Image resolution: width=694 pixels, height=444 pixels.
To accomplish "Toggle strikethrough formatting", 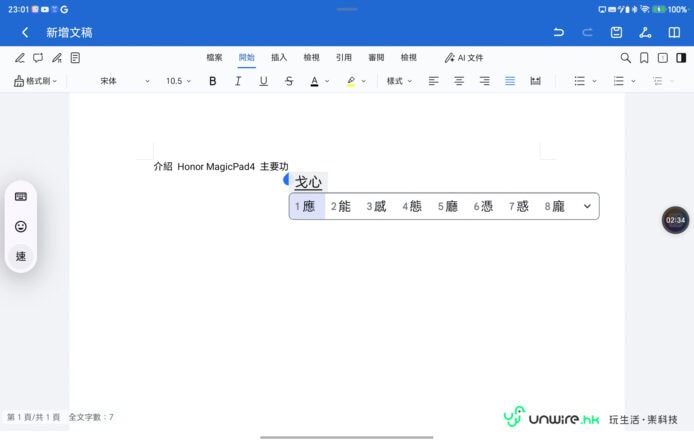I will tap(289, 81).
